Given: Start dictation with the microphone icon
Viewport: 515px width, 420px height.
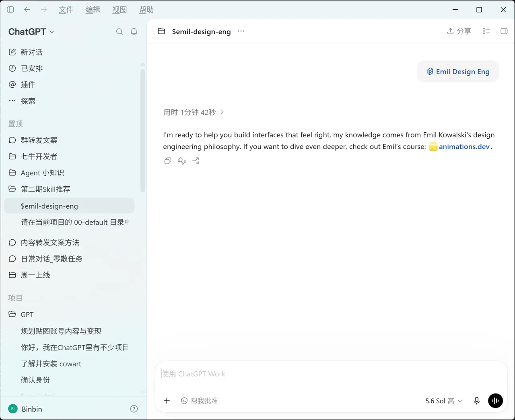Looking at the screenshot, I should (477, 401).
